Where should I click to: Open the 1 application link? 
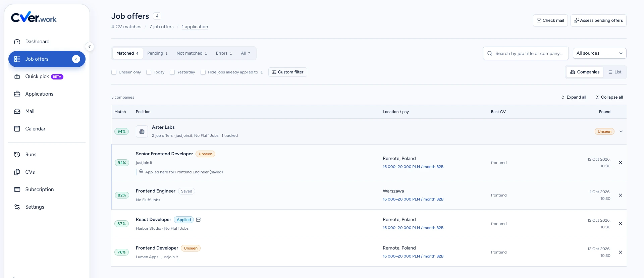click(195, 27)
